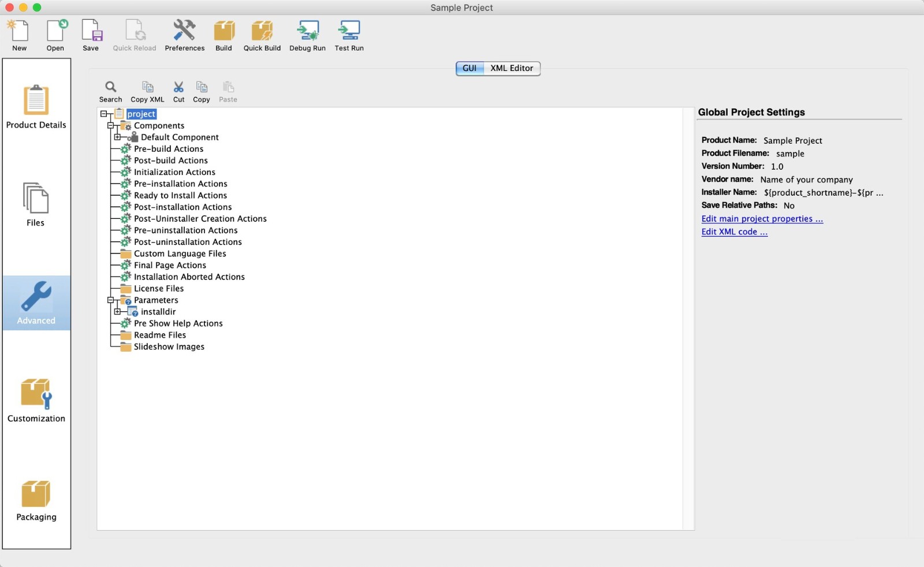924x567 pixels.
Task: Collapse the Parameters node
Action: (x=111, y=300)
